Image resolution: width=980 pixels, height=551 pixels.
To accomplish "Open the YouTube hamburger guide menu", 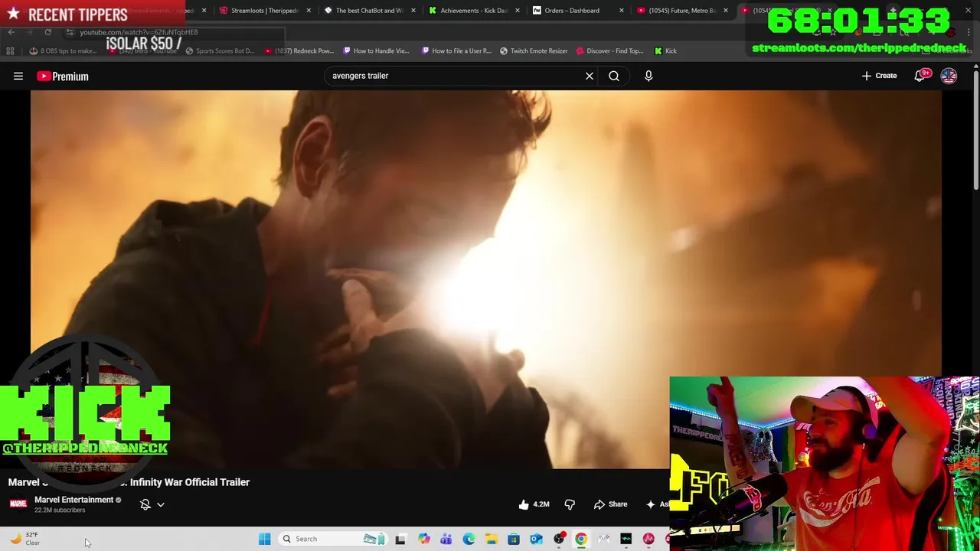I will click(18, 76).
